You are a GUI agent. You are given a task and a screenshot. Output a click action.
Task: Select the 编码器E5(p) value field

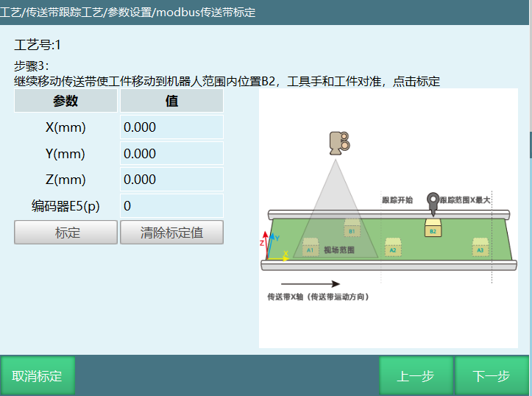(171, 205)
